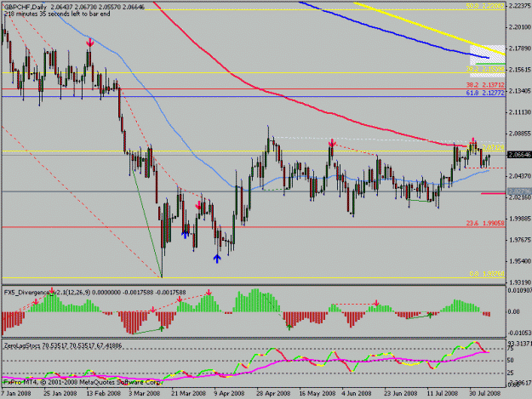This screenshot has width=532, height=399.
Task: Click price scale value 1.95400
Action: (520, 261)
